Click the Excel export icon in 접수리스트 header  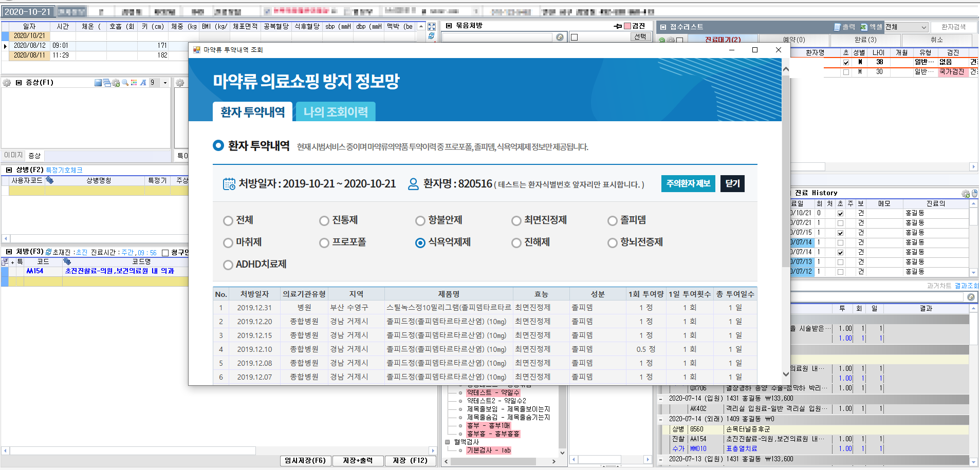(x=864, y=27)
